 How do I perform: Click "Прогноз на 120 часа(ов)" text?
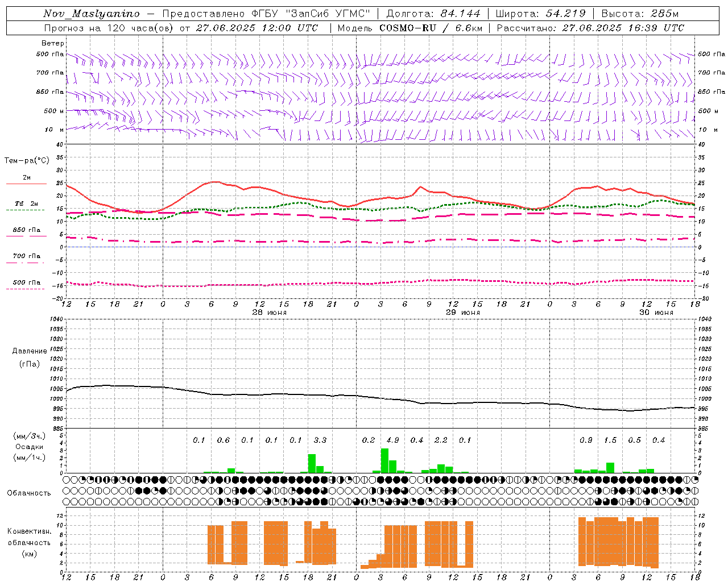[109, 28]
